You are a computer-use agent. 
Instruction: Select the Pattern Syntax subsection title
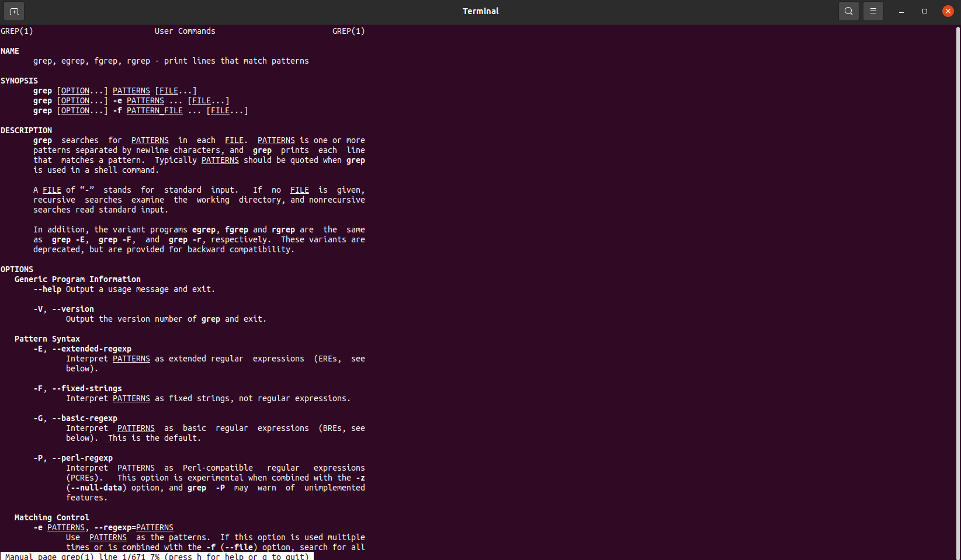pos(47,339)
